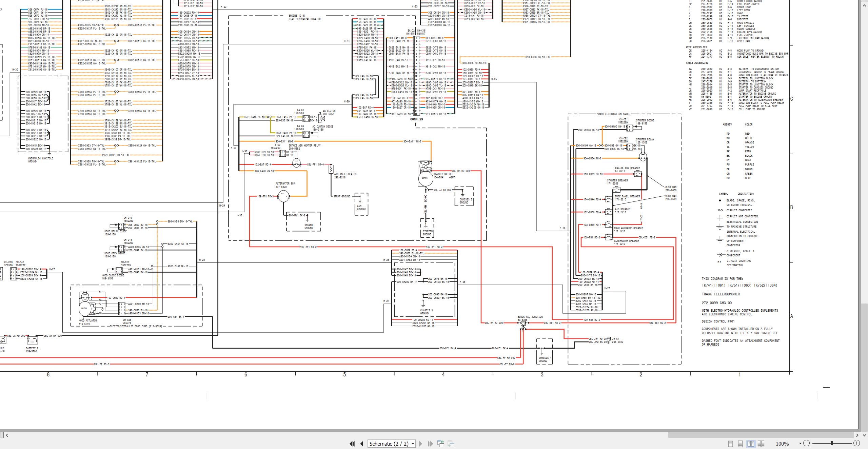Click the zoom out minus button
Screen dimensions: 868x449
pyautogui.click(x=807, y=443)
